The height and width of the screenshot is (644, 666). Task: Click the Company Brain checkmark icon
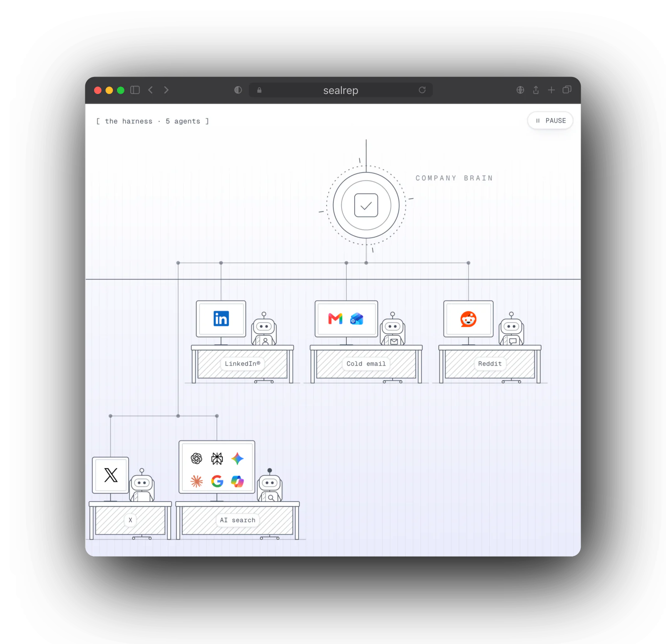[x=366, y=206]
